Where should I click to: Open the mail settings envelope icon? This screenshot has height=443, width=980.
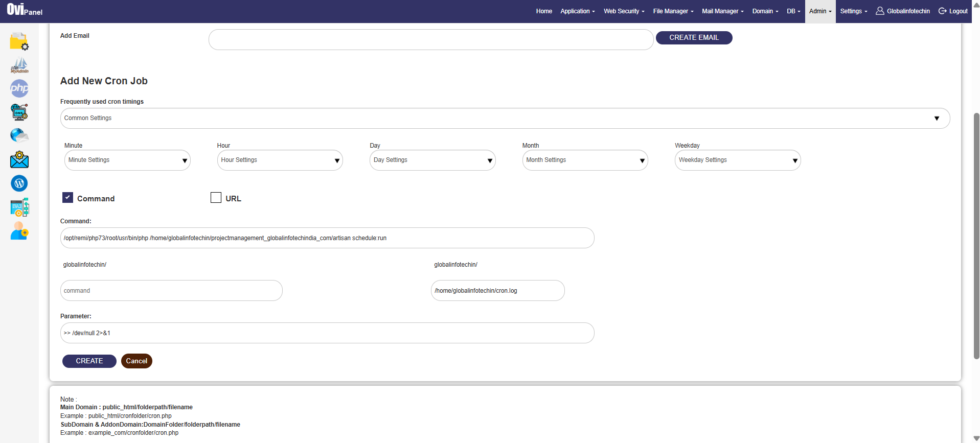click(x=19, y=159)
